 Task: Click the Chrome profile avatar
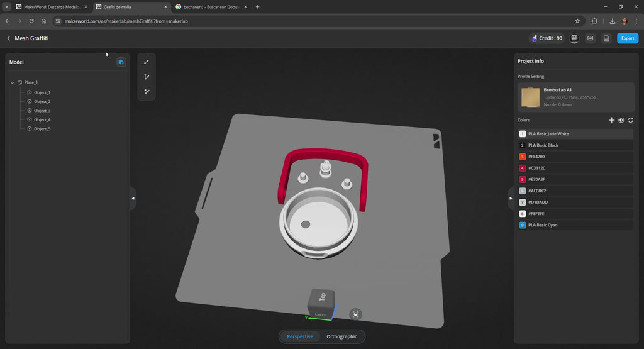coord(625,21)
